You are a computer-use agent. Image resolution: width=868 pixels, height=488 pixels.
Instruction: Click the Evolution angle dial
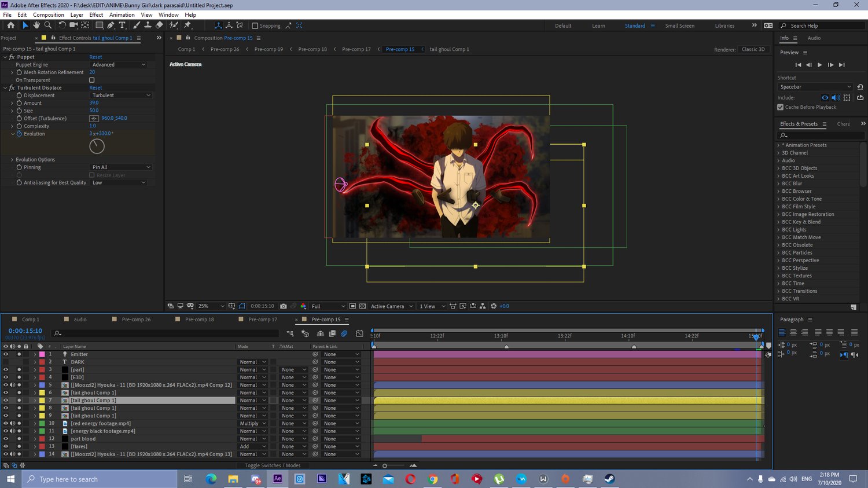97,146
